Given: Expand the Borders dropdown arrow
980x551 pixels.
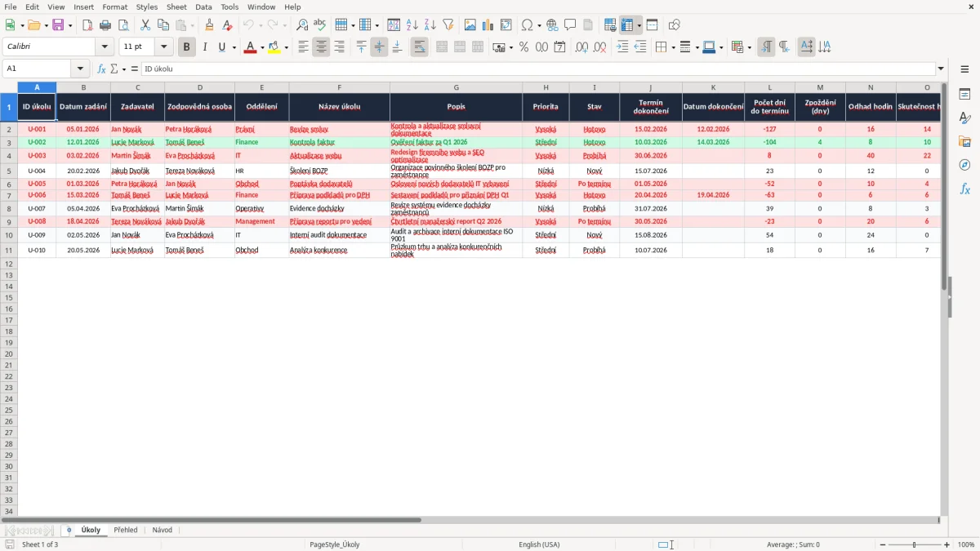Looking at the screenshot, I should 672,47.
